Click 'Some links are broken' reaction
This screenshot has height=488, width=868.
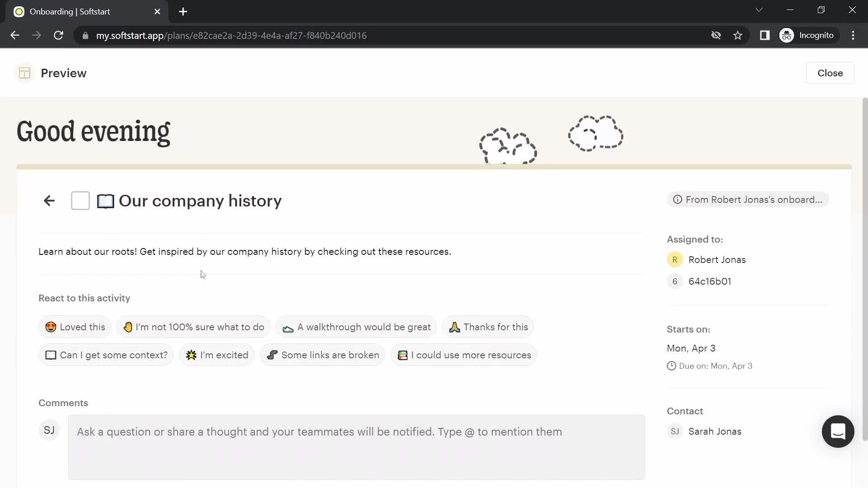(x=322, y=355)
